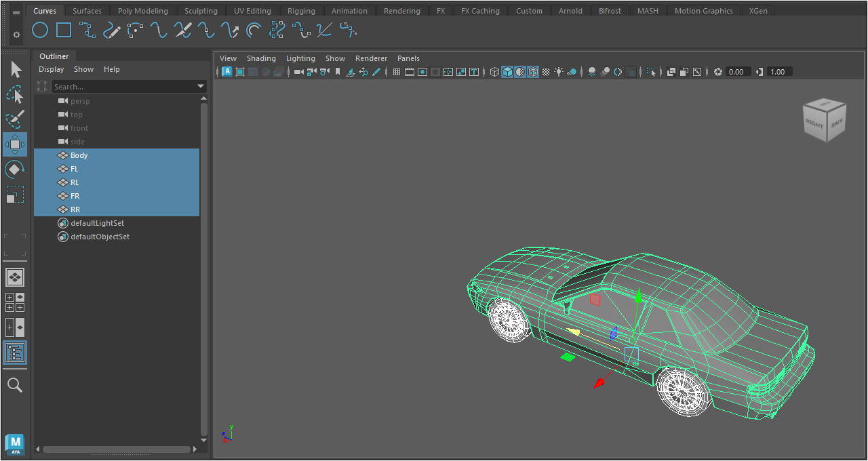
Task: Select the Scale tool in toolbox
Action: pyautogui.click(x=15, y=195)
